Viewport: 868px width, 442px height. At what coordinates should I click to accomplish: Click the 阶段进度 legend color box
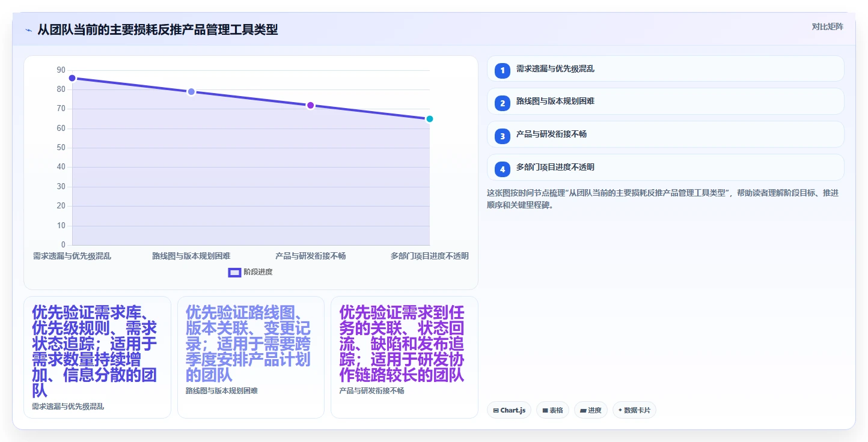coord(234,273)
